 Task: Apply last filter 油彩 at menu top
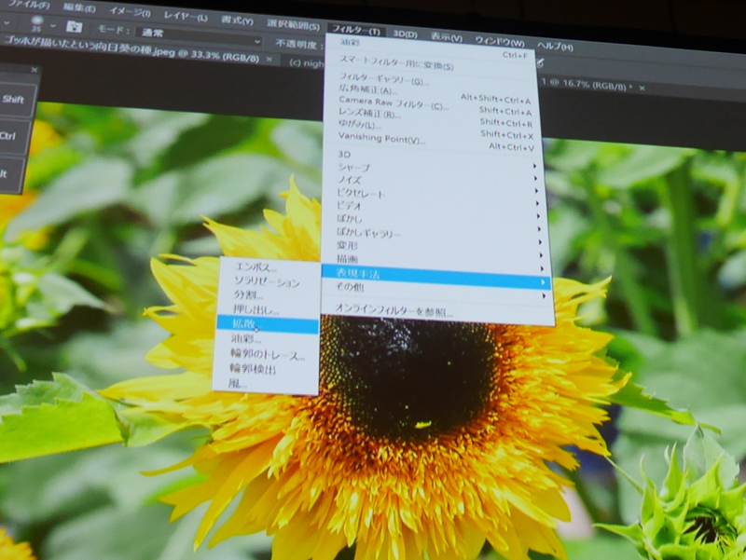tap(428, 47)
